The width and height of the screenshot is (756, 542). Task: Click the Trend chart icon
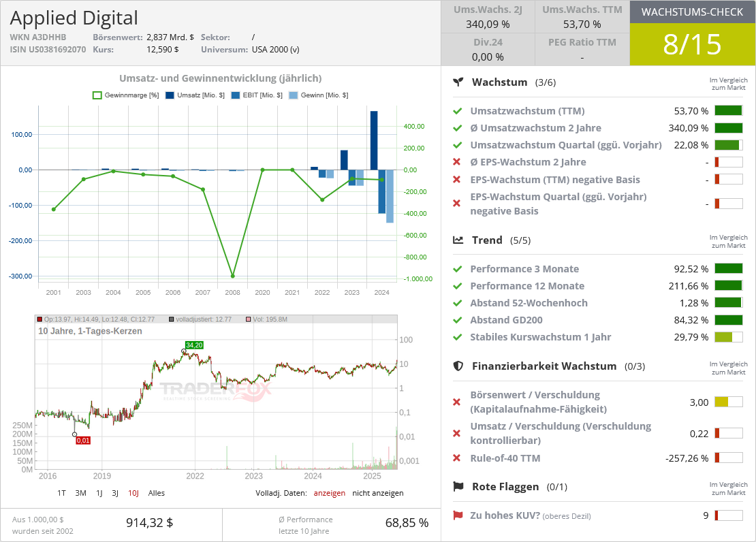458,240
